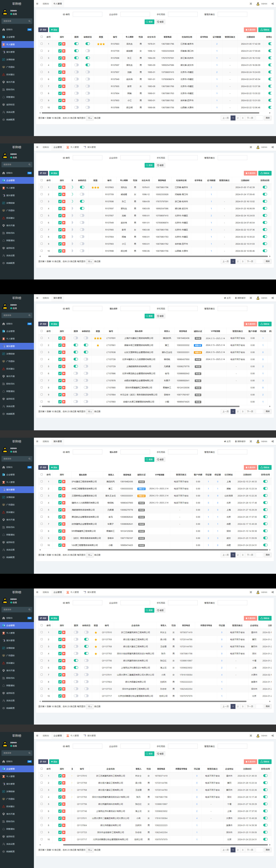Click the sidebar search magnifier icon in the first screenshot

(29, 21)
